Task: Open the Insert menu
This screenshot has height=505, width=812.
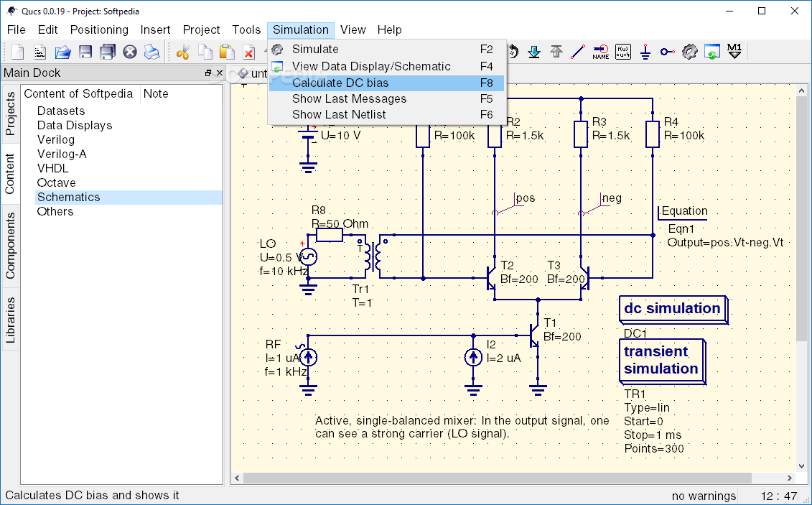Action: pyautogui.click(x=155, y=30)
